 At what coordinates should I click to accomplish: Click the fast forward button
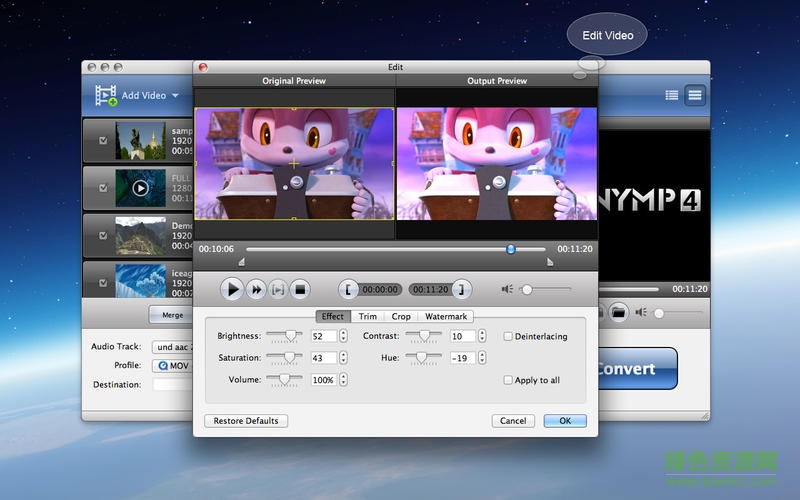click(x=256, y=289)
